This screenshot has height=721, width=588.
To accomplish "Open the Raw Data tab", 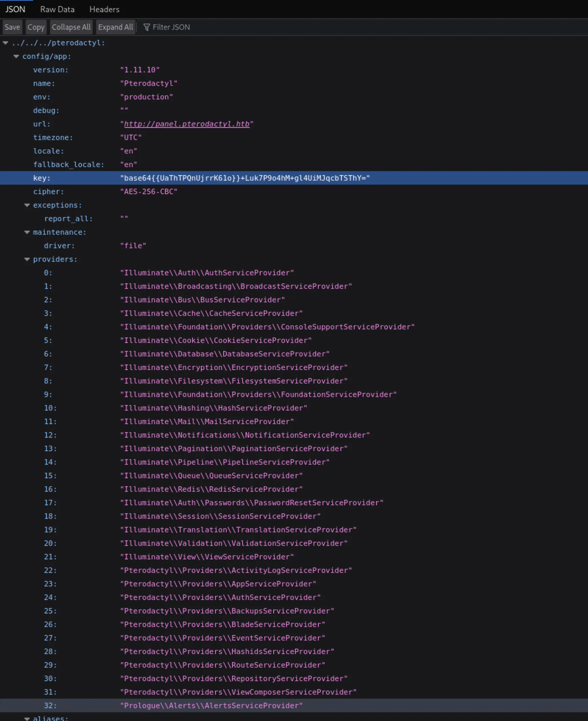I will coord(57,9).
